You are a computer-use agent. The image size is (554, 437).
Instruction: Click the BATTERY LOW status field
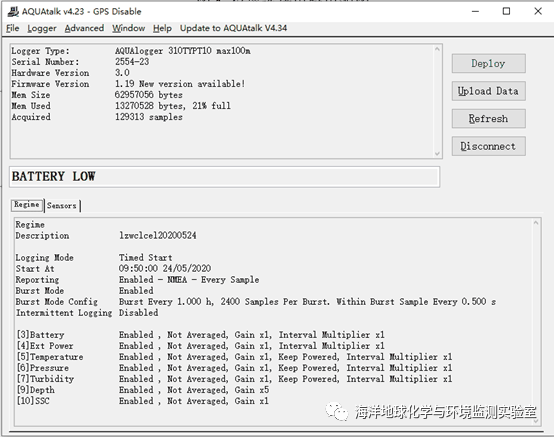(x=225, y=177)
